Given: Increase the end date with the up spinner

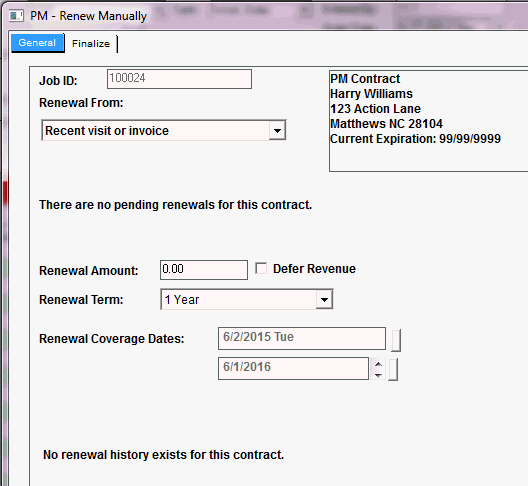Looking at the screenshot, I should 378,364.
